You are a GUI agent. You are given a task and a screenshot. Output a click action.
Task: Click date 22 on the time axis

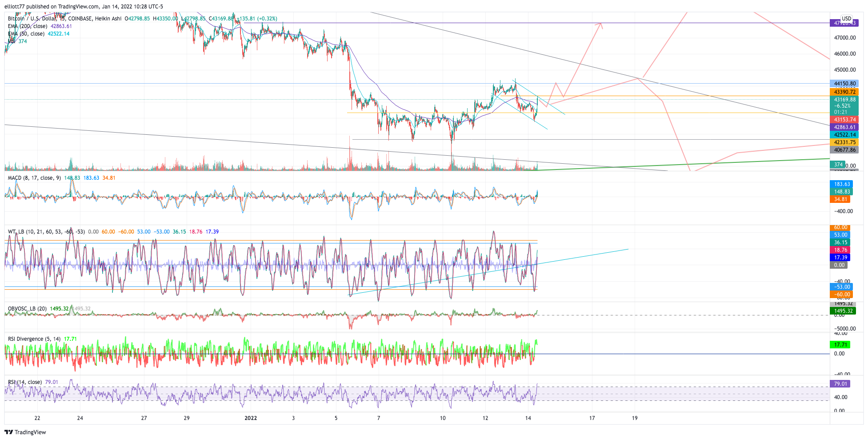point(37,418)
